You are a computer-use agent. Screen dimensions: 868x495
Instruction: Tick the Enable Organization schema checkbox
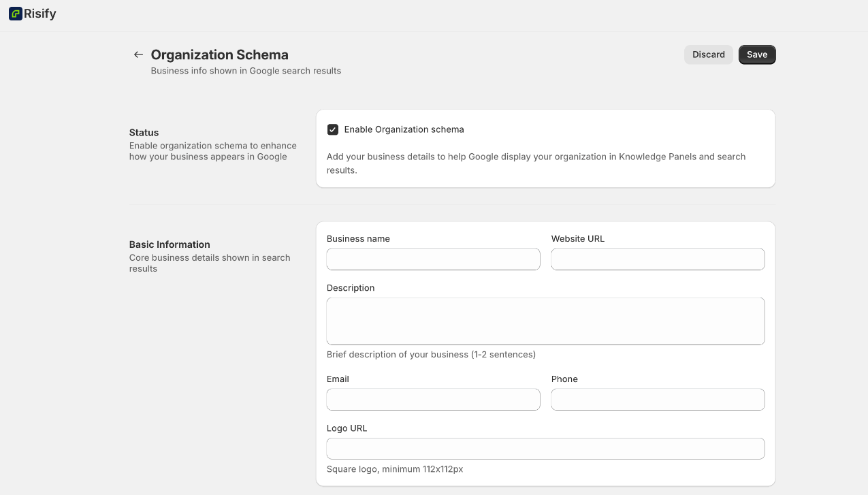pos(333,129)
